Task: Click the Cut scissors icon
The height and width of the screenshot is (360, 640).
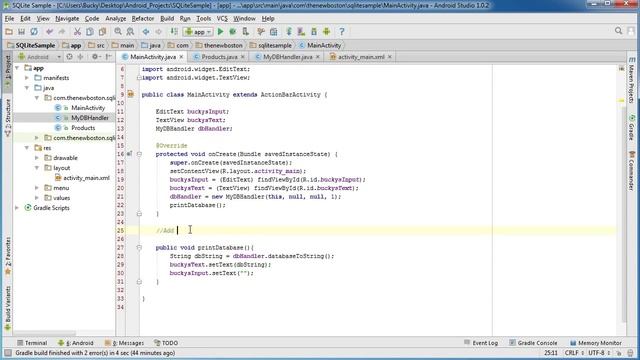Action: [x=77, y=32]
